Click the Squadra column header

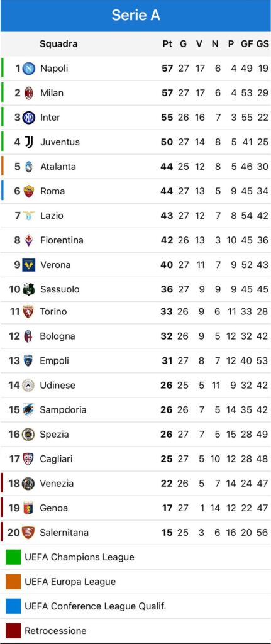tap(58, 44)
